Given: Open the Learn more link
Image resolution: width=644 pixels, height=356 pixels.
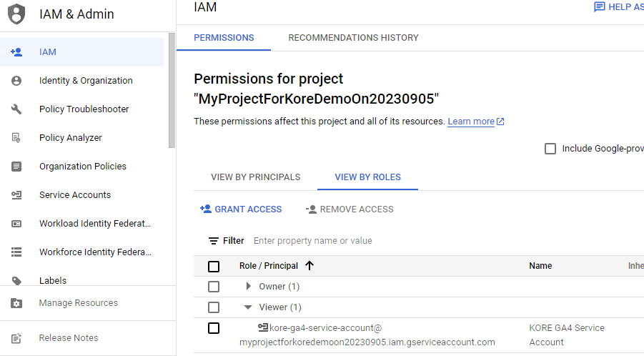Looking at the screenshot, I should 471,122.
